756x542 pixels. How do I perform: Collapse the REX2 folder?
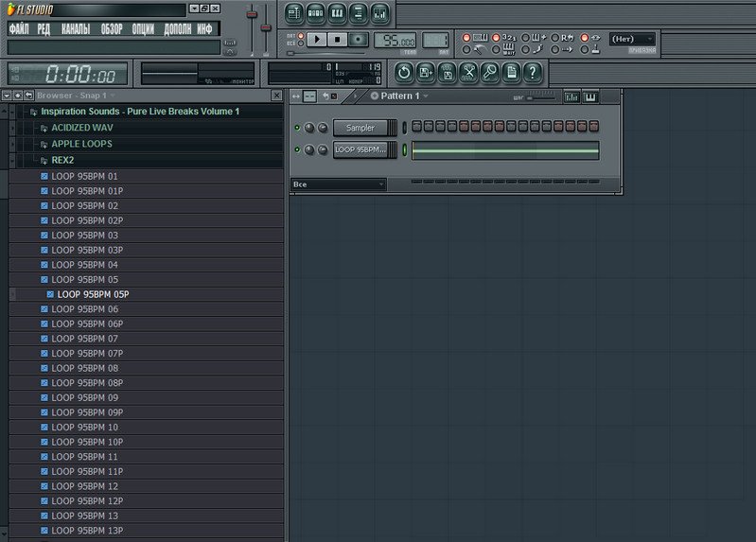(63, 160)
